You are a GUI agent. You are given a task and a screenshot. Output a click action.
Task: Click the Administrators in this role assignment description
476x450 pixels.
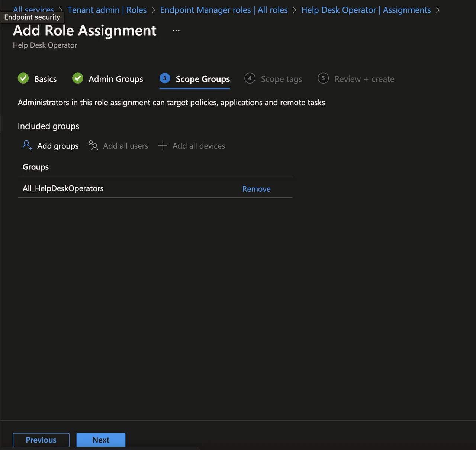pos(171,103)
